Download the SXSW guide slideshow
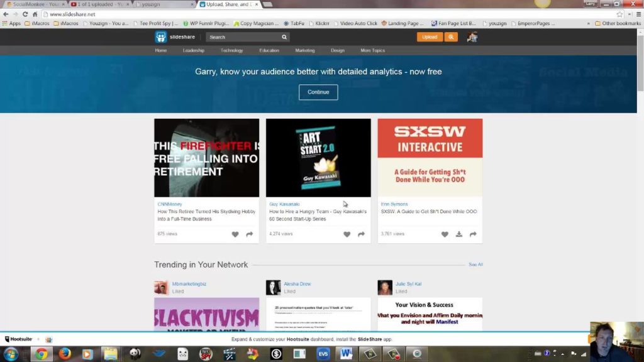The height and width of the screenshot is (362, 644). 458,234
